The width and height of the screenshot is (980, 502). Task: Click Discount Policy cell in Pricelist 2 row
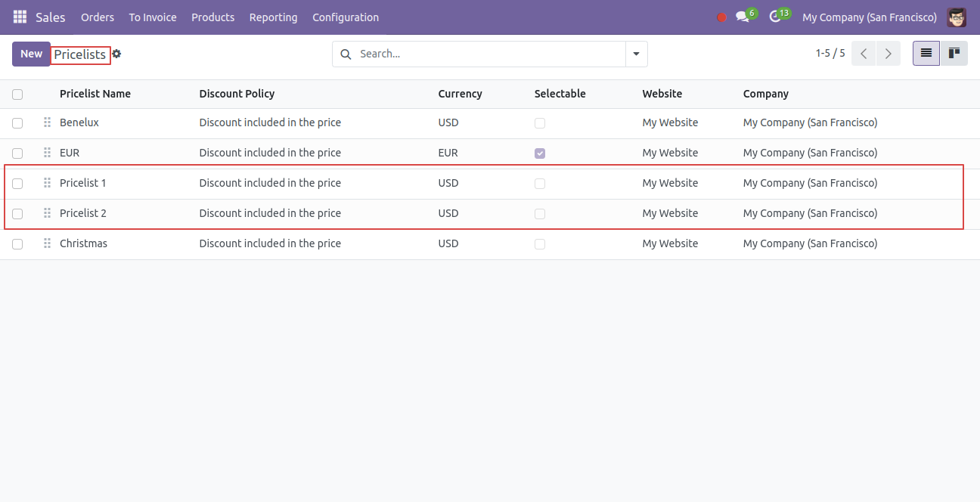coord(270,213)
